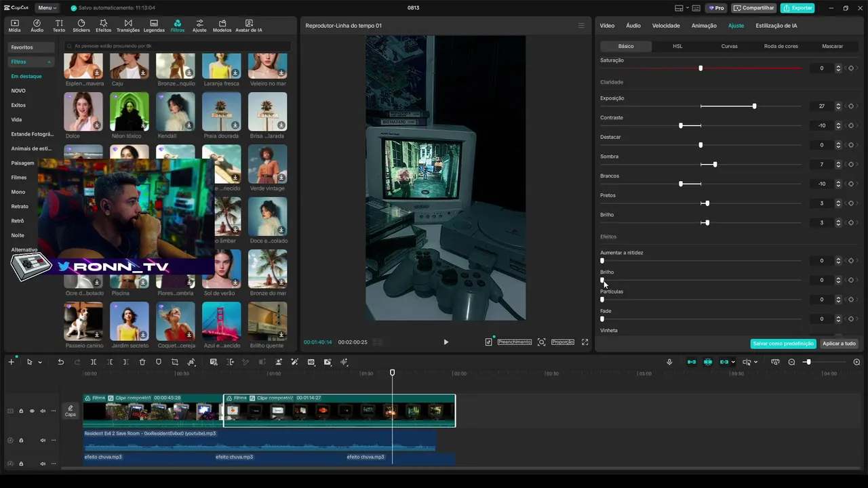Open the Stickers panel

coord(81,26)
